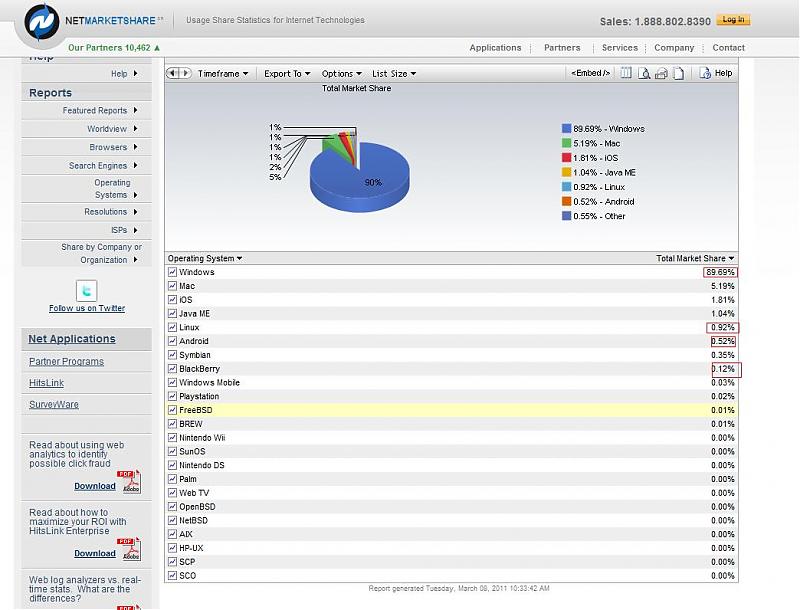Click the OpenBSD row label
This screenshot has height=610, width=800.
tap(197, 506)
